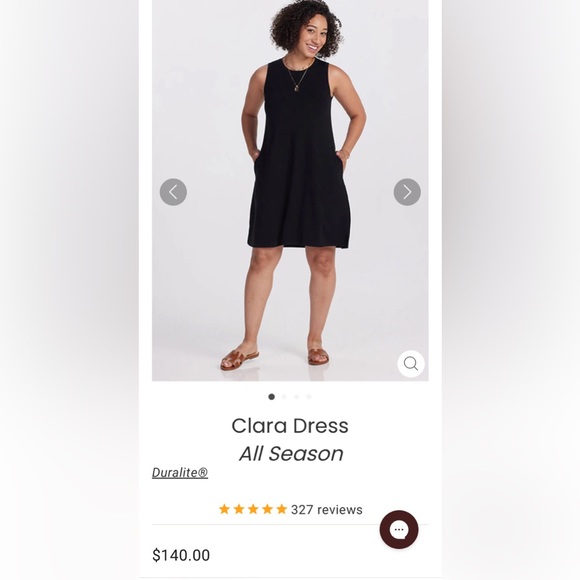The height and width of the screenshot is (580, 580).
Task: Click the first orange rating star
Action: pyautogui.click(x=224, y=509)
